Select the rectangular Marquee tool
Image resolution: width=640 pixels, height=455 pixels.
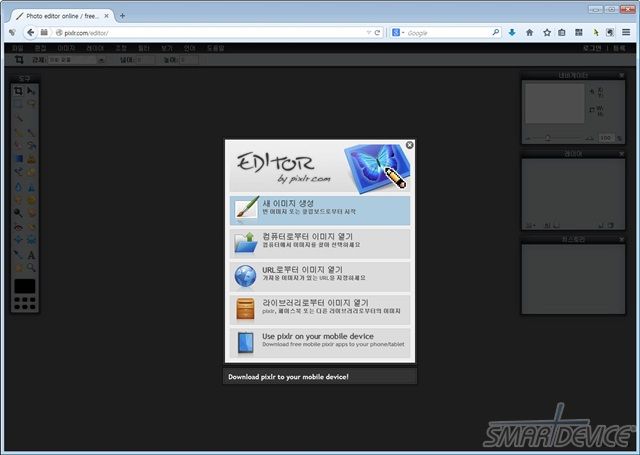[x=18, y=104]
